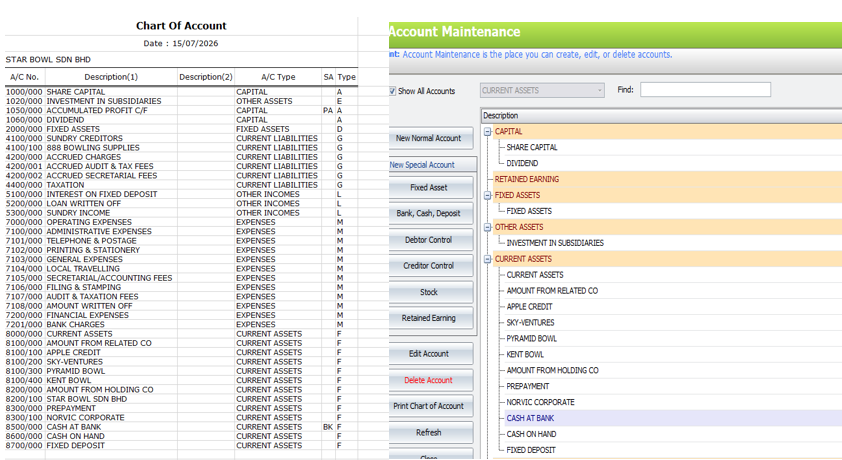Click the Retained Earning button

point(429,318)
